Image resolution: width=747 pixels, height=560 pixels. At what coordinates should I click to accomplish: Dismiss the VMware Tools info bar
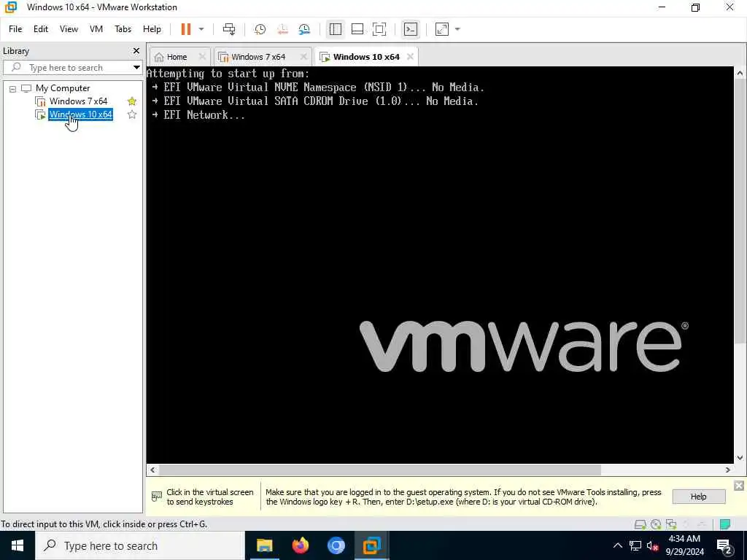[x=739, y=485]
